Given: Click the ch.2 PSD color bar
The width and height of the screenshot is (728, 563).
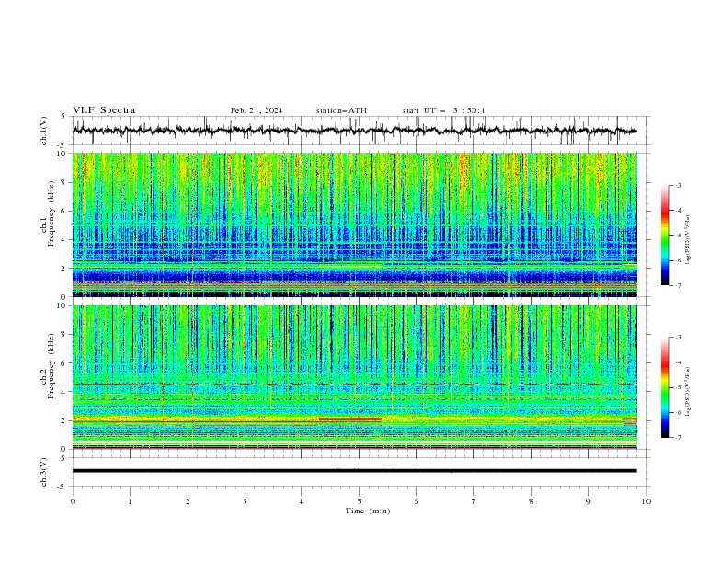Looking at the screenshot, I should click(x=665, y=387).
